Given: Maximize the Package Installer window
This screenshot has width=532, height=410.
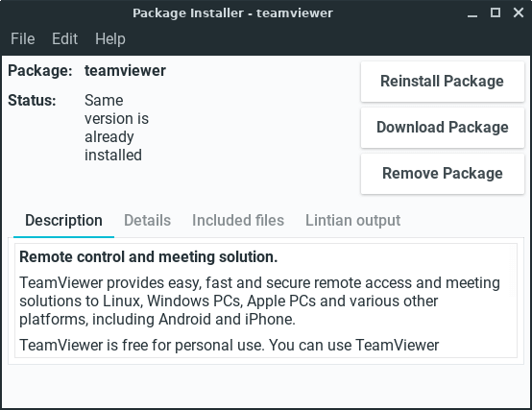Looking at the screenshot, I should tap(496, 12).
